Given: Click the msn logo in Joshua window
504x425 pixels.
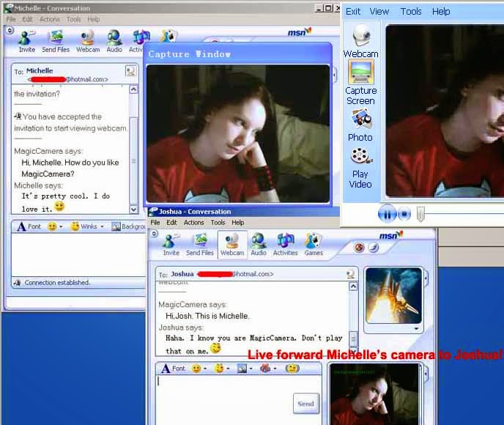Looking at the screenshot, I should (x=390, y=235).
